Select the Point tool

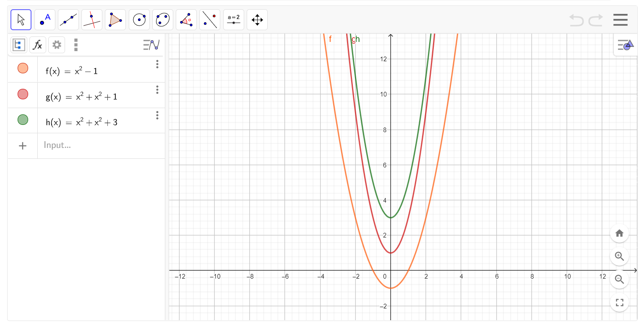click(x=45, y=20)
